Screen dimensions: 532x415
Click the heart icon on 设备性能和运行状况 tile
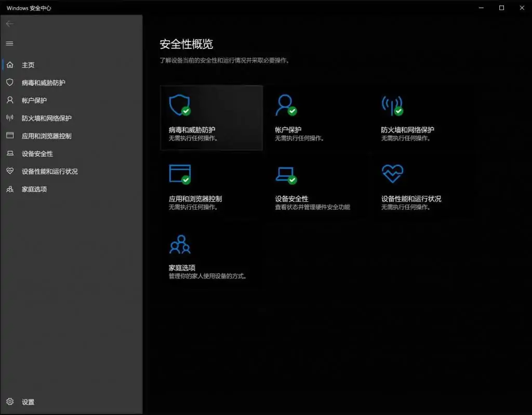[x=393, y=174]
